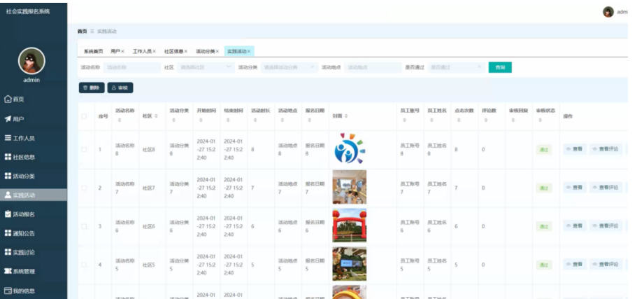The image size is (644, 299).
Task: Tick the checkbox for row 3 (活动名称6)
Action: (x=84, y=226)
